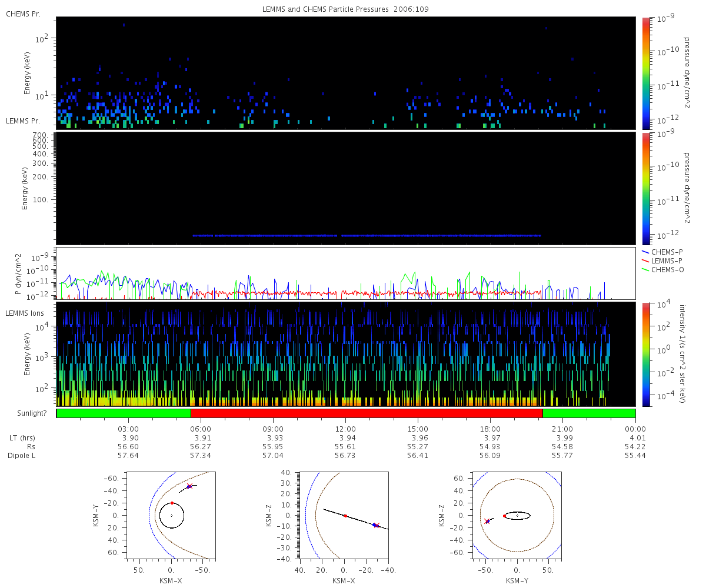Click the CHEMS Pr. panel label
This screenshot has width=706, height=588.
[x=23, y=14]
